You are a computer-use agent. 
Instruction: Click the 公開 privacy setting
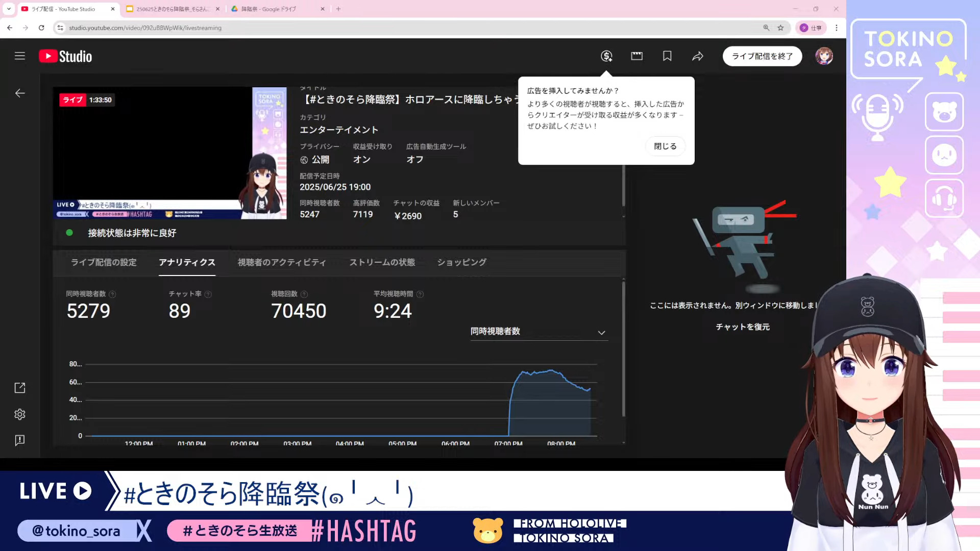point(315,160)
